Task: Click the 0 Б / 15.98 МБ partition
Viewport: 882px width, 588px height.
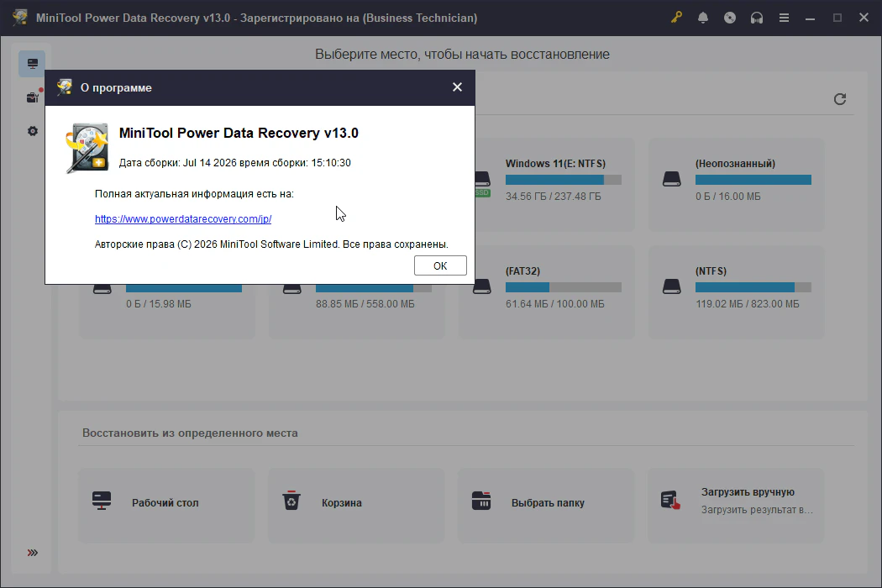Action: [166, 311]
